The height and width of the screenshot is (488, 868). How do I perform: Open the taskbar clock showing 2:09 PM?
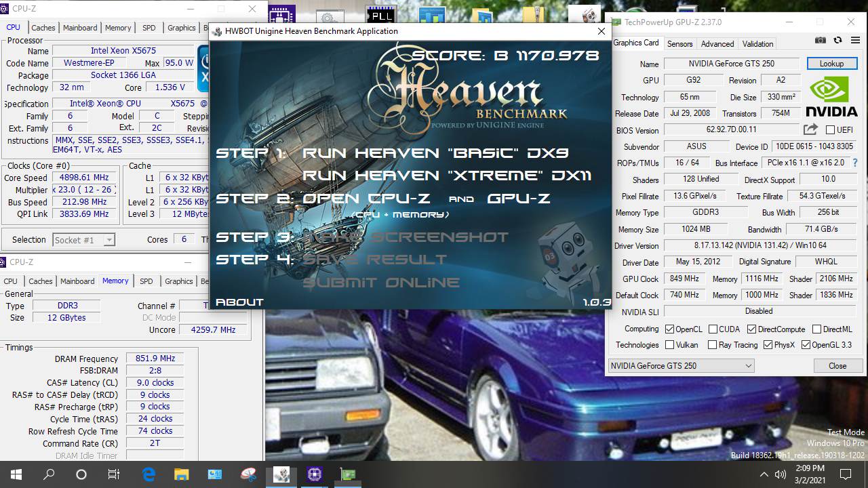(x=810, y=474)
